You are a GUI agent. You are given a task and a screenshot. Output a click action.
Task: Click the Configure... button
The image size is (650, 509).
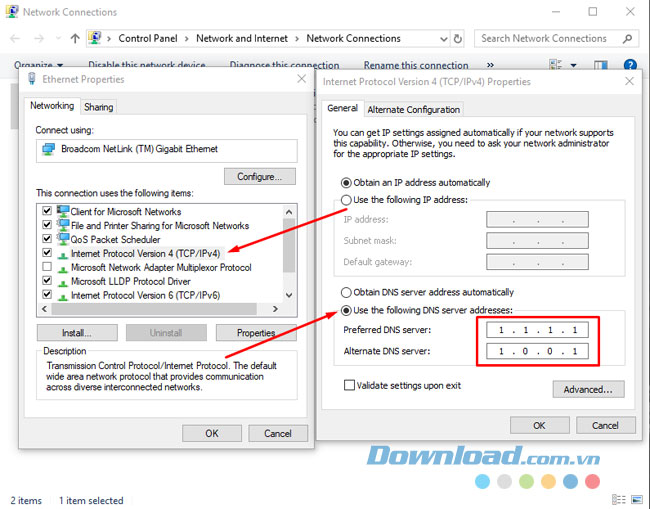(x=260, y=177)
